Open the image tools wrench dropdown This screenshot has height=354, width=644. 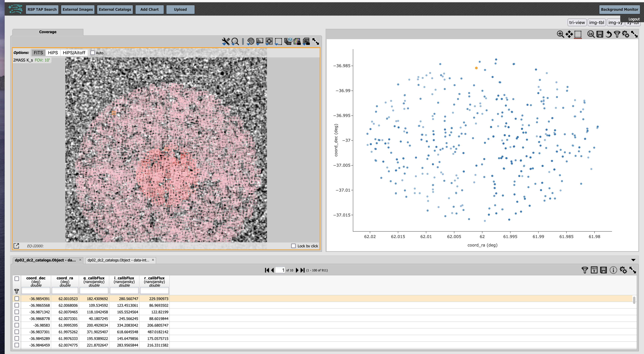click(x=226, y=41)
